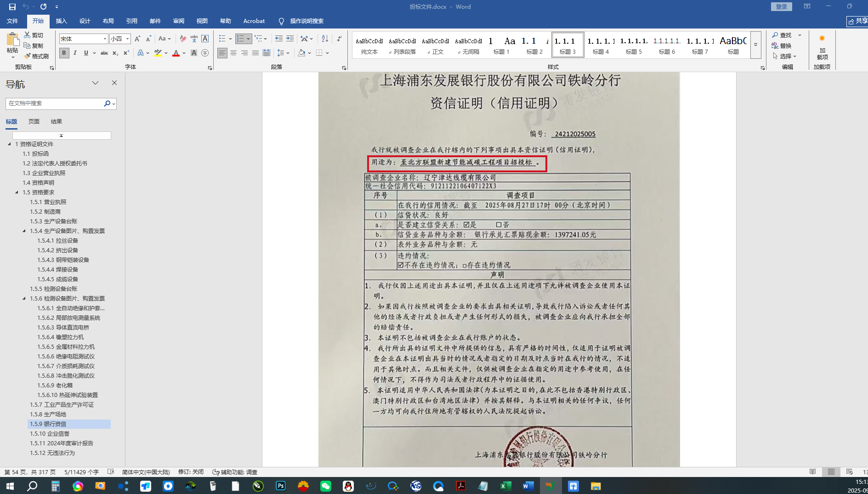The height and width of the screenshot is (494, 868).
Task: Apply superscript formatting
Action: click(x=126, y=53)
